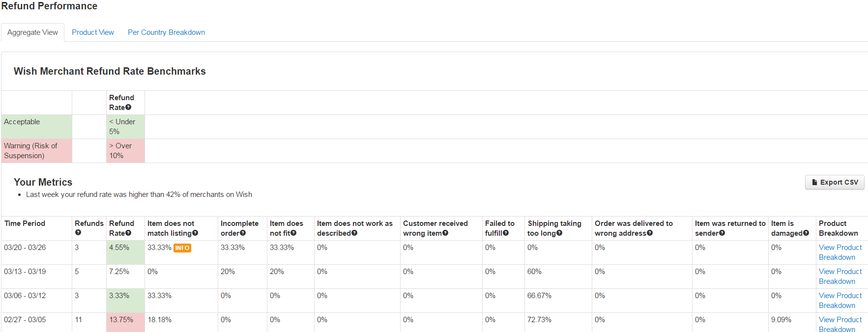Click help icon for Item does not match listing

[195, 233]
